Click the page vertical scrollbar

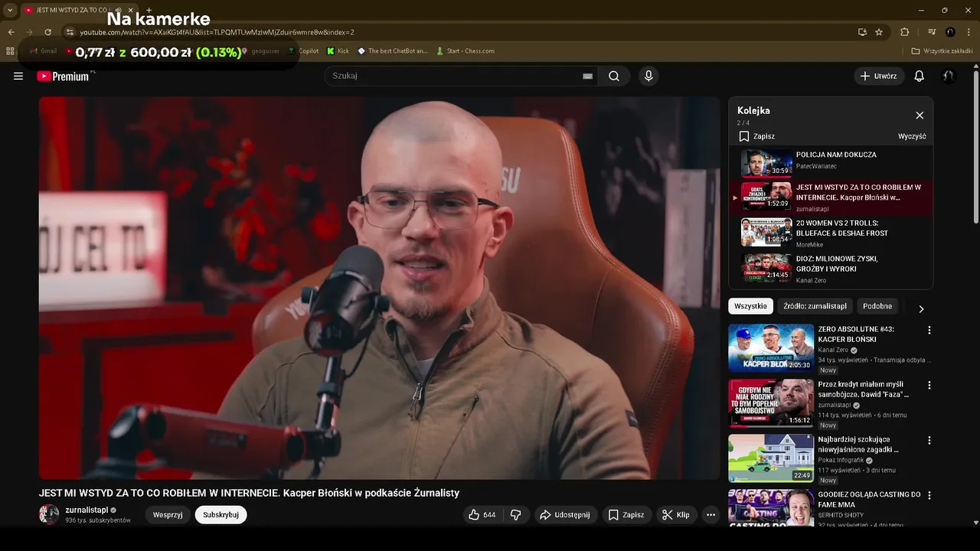[x=975, y=145]
